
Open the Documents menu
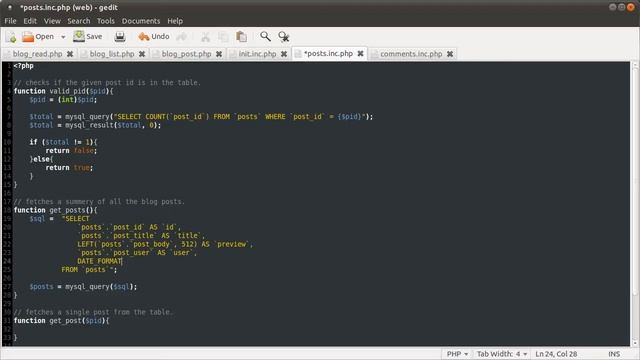point(141,21)
